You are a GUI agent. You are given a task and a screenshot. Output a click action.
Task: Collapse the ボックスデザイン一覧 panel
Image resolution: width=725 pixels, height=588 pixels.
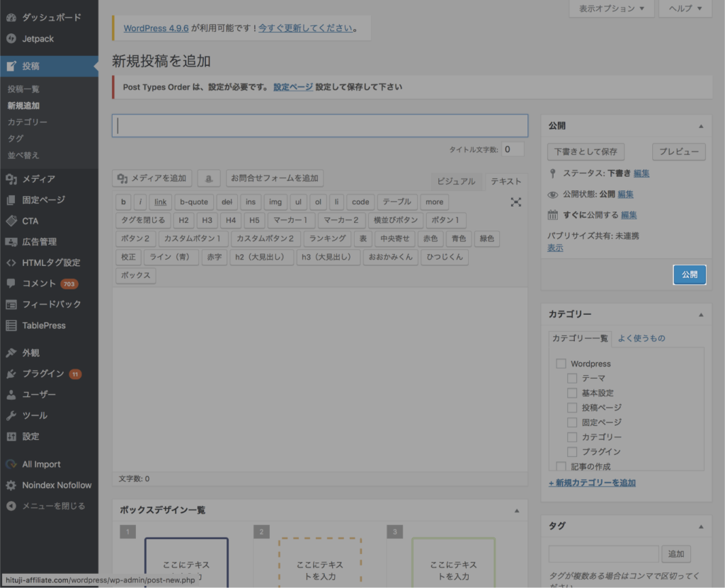pyautogui.click(x=516, y=511)
